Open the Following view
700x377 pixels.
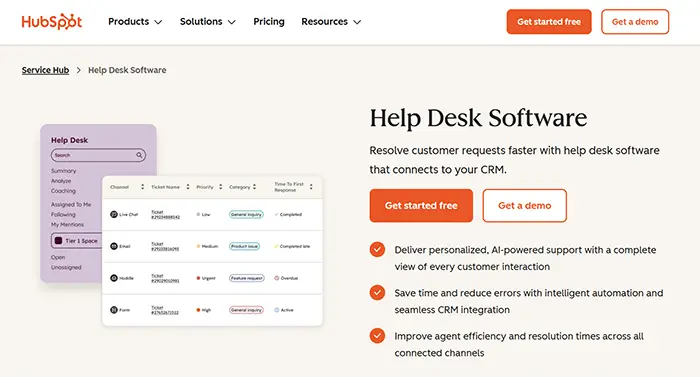click(x=63, y=214)
